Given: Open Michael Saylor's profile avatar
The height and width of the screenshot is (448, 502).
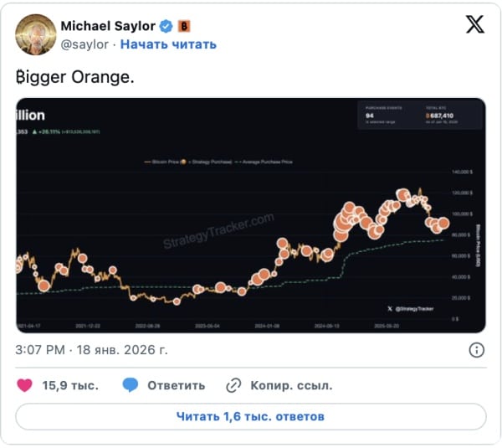Looking at the screenshot, I should (34, 34).
